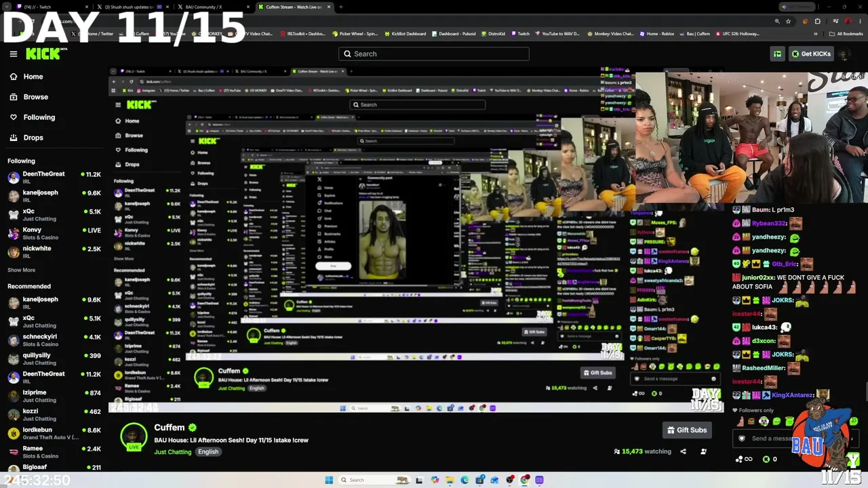Click the channel points infinity icon

pos(744,459)
